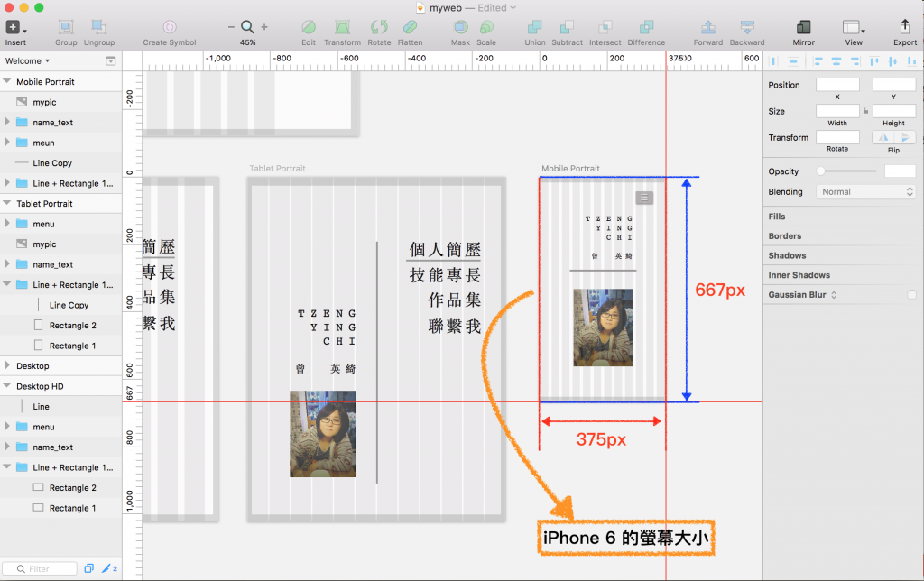The height and width of the screenshot is (581, 924).
Task: Click the magnifier zoom icon
Action: (247, 27)
